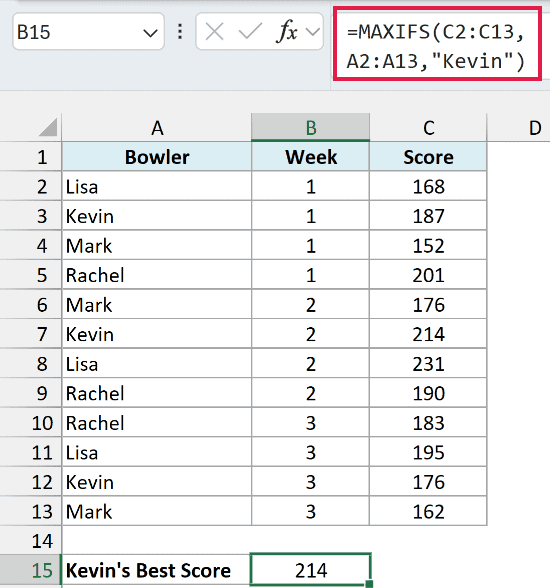
Task: Select Lisa cell in row 8
Action: tap(157, 364)
